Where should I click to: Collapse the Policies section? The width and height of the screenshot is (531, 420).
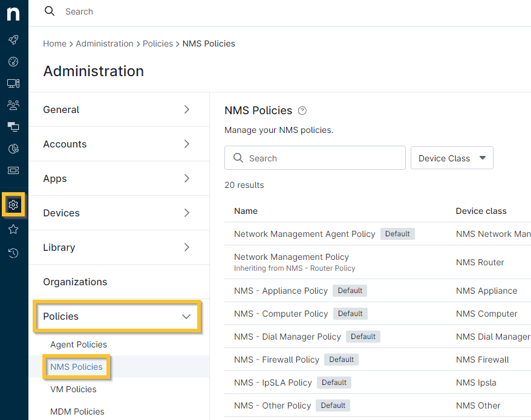pos(186,316)
